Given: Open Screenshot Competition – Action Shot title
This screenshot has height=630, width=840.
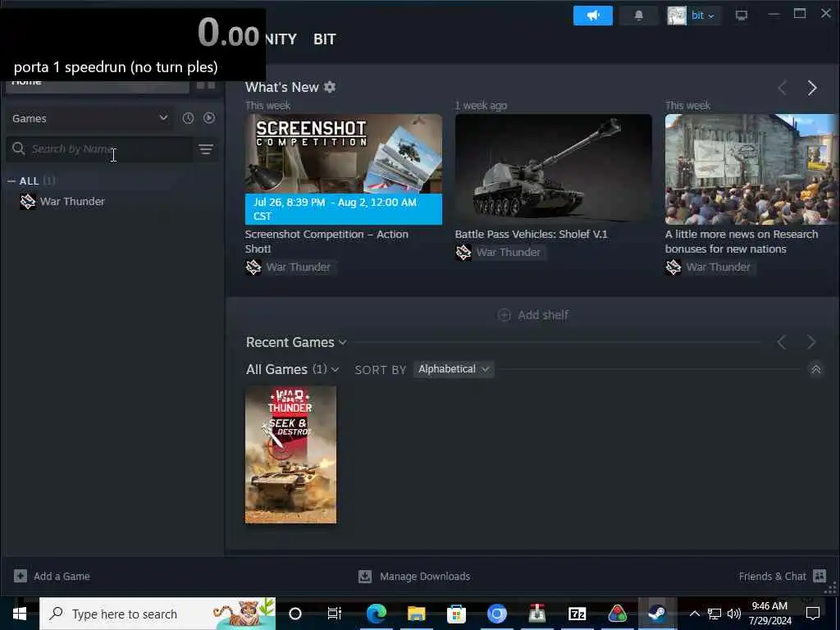Looking at the screenshot, I should [326, 242].
